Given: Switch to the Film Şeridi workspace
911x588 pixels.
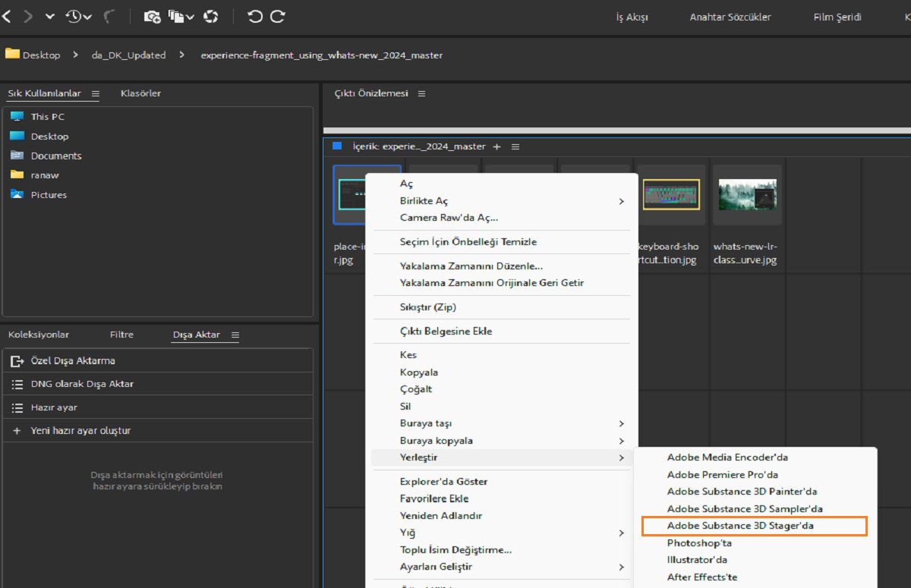Looking at the screenshot, I should click(837, 17).
